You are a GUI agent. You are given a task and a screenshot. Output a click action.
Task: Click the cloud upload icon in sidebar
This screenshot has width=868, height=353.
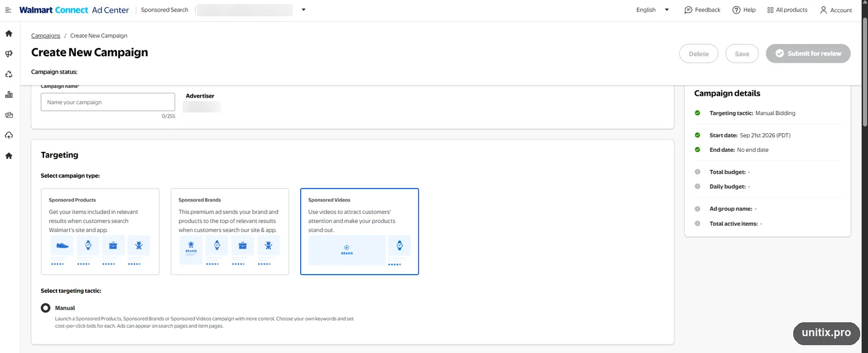point(8,136)
